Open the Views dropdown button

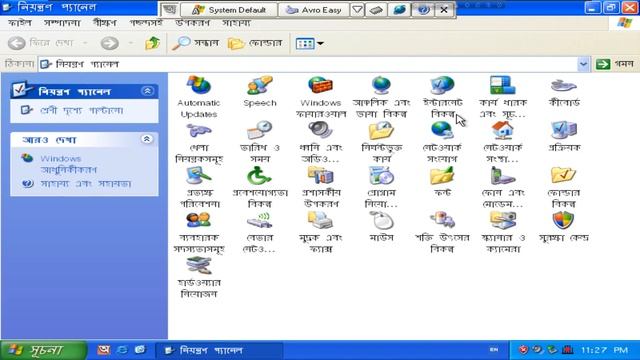coord(309,43)
